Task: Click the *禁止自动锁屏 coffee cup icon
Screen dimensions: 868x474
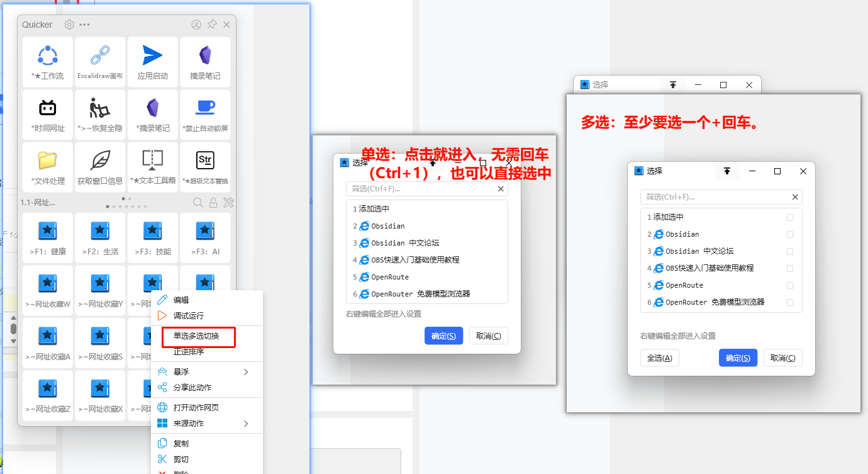Action: [205, 108]
